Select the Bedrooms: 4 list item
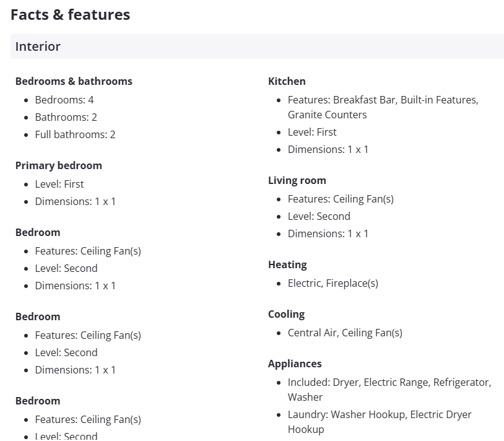This screenshot has height=441, width=504. (x=64, y=100)
